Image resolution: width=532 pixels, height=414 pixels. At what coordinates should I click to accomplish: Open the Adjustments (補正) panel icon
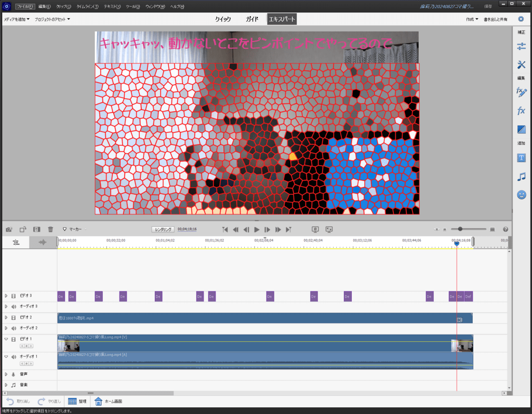pos(521,47)
